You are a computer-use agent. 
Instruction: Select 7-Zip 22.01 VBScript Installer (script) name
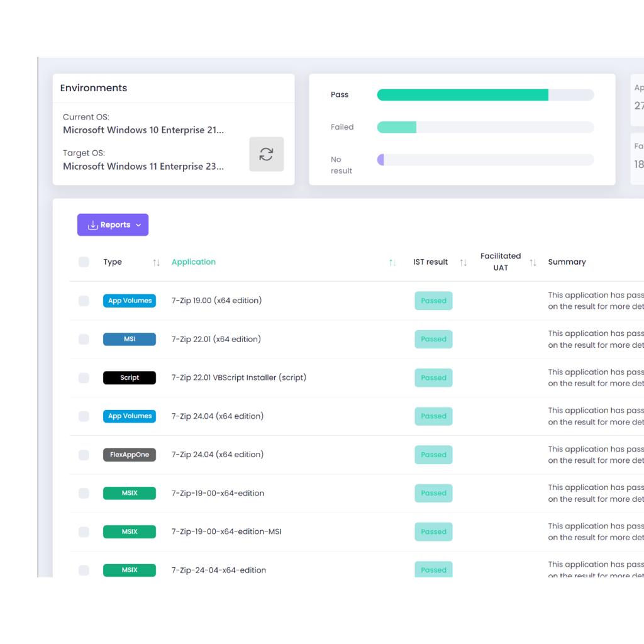tap(238, 377)
